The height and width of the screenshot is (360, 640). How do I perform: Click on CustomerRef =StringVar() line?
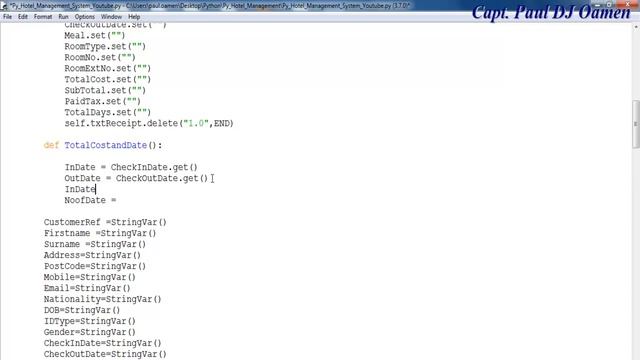[x=105, y=222]
